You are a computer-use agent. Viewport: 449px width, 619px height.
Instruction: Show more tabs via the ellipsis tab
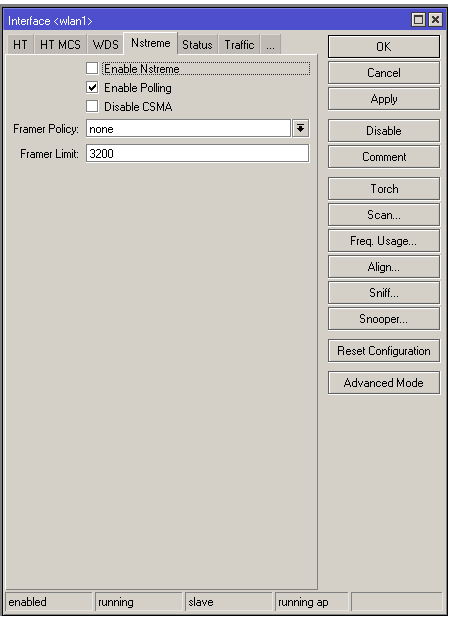(271, 45)
